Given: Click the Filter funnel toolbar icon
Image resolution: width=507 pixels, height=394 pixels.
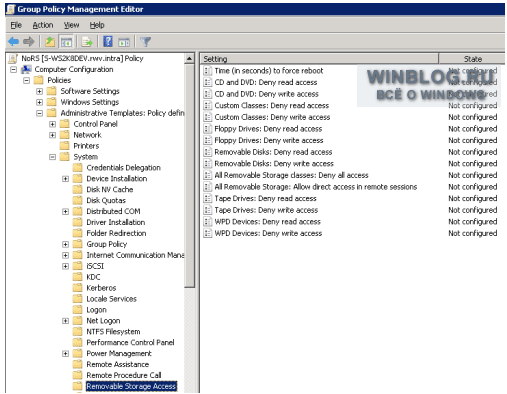Looking at the screenshot, I should 146,42.
